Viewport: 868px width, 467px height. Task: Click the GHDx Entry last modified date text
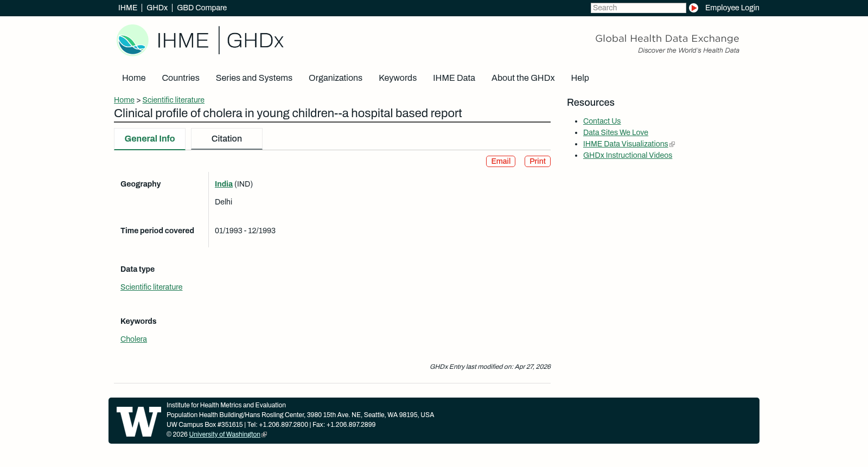pyautogui.click(x=490, y=367)
